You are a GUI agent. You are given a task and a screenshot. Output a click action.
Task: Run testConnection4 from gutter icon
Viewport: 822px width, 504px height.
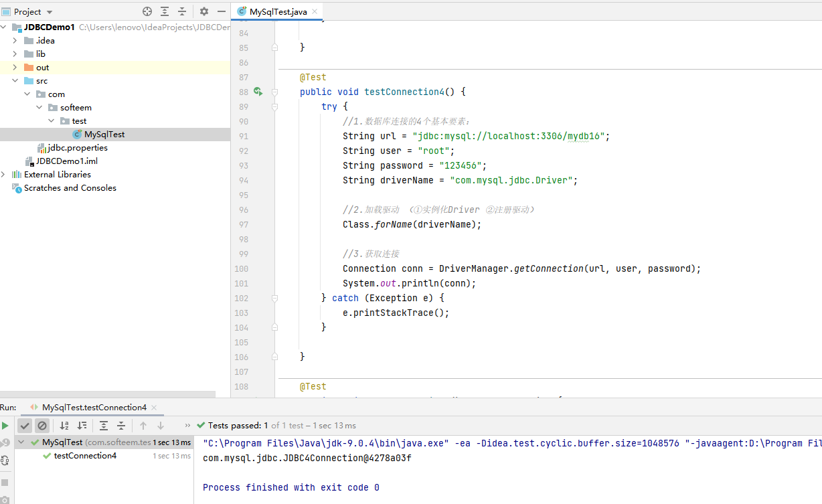[x=258, y=92]
